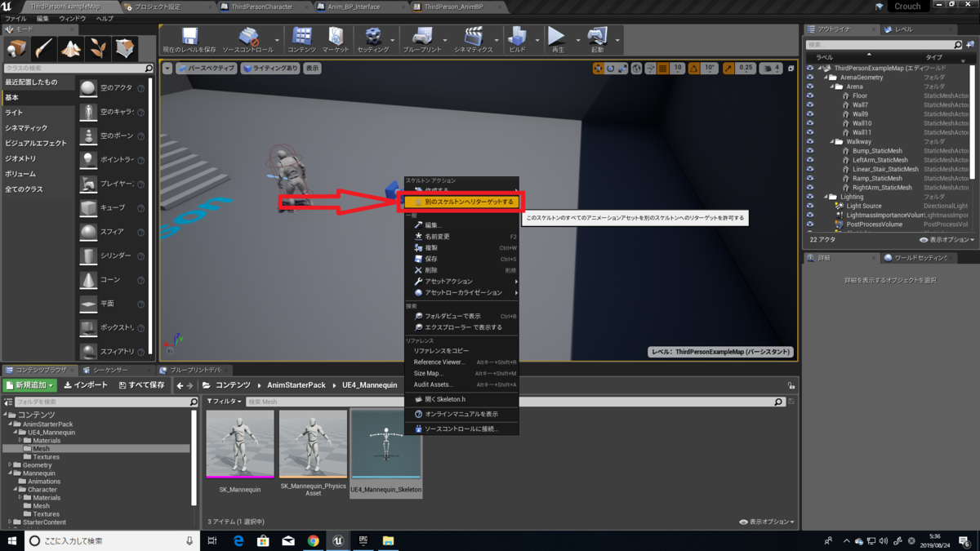
Task: Open the コンテンツ toolbar button
Action: [302, 40]
